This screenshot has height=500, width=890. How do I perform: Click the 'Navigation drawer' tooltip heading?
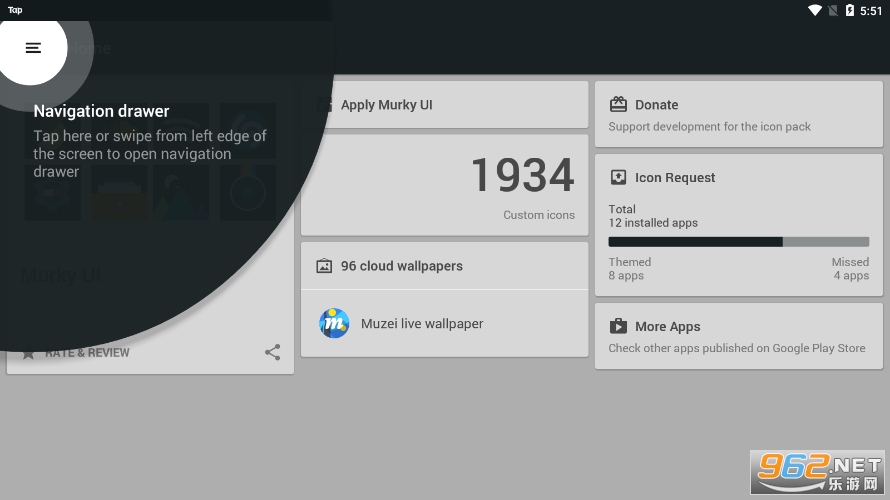(x=102, y=111)
